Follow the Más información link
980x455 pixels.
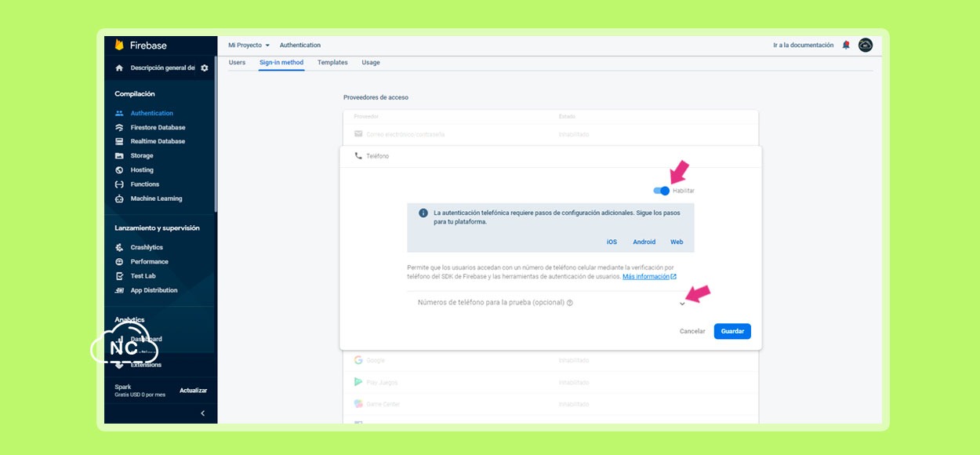click(x=649, y=277)
